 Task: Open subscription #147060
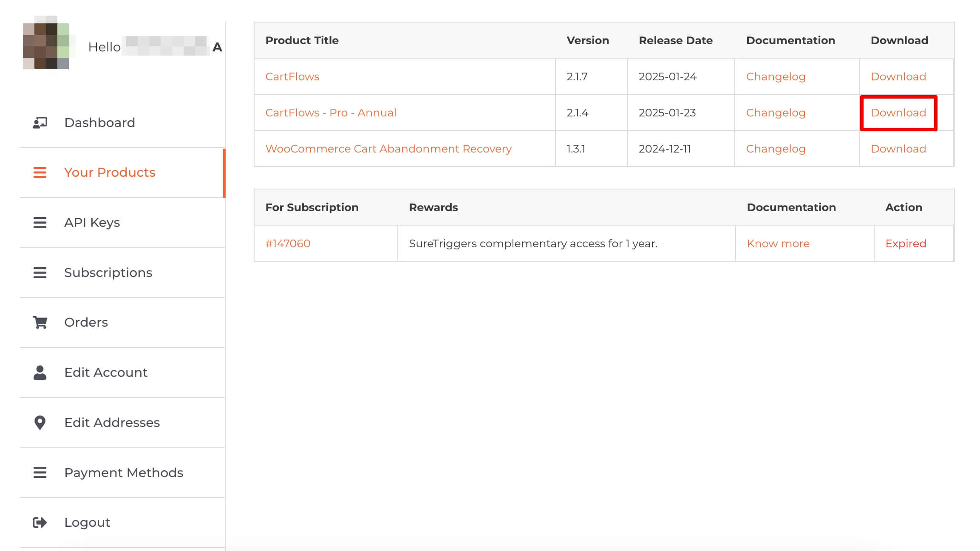(x=288, y=244)
